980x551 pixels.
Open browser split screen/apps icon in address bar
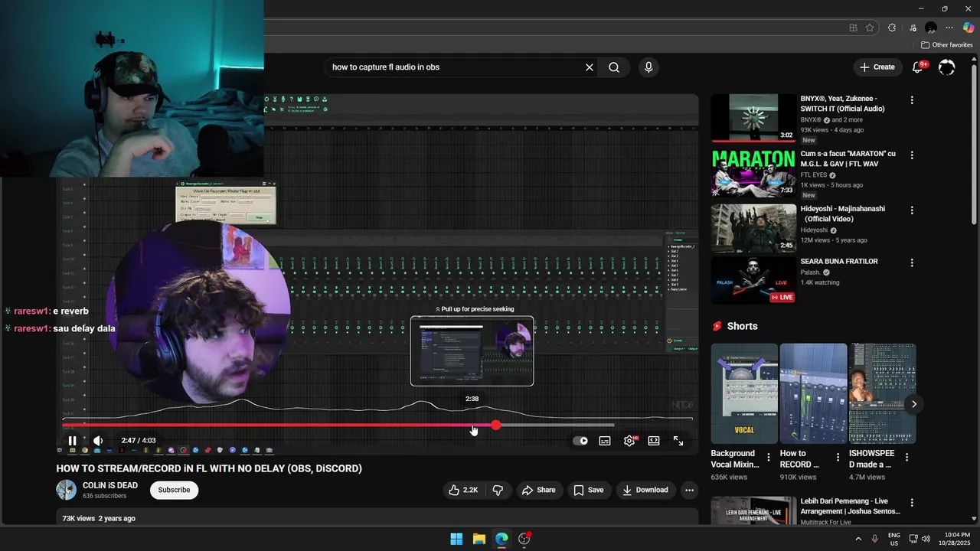pos(853,28)
